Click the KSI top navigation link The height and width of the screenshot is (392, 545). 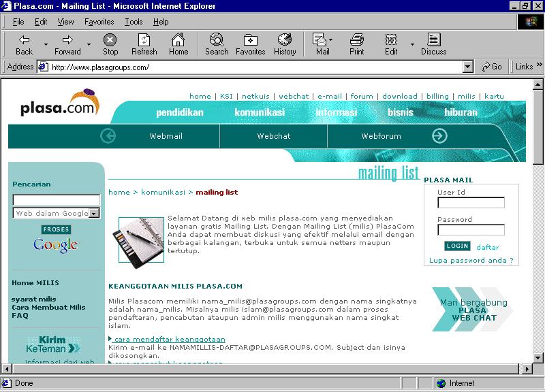coord(226,96)
